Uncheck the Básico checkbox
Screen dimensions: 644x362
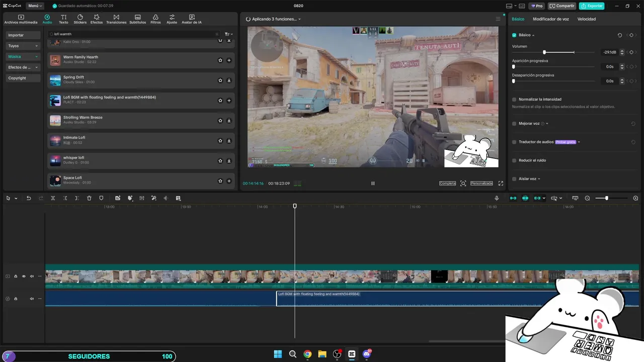[514, 35]
